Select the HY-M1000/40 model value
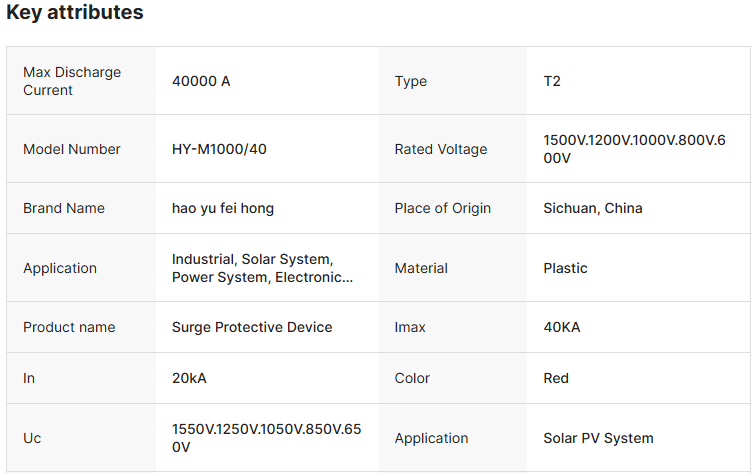The width and height of the screenshot is (753, 473). 219,149
